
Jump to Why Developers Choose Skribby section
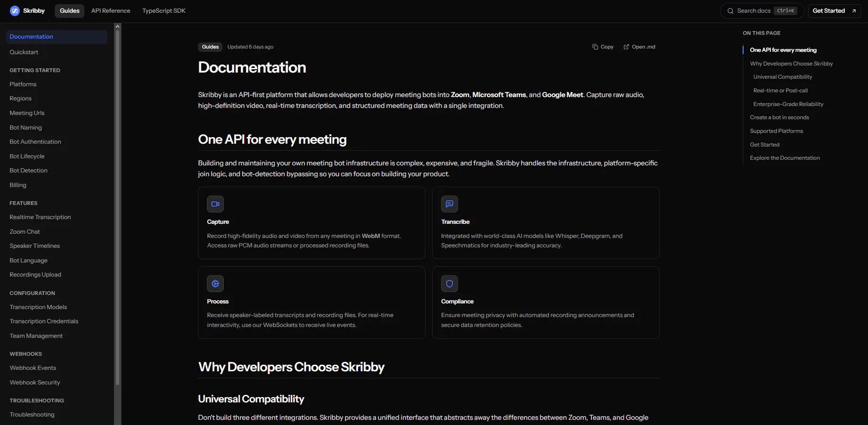[791, 64]
